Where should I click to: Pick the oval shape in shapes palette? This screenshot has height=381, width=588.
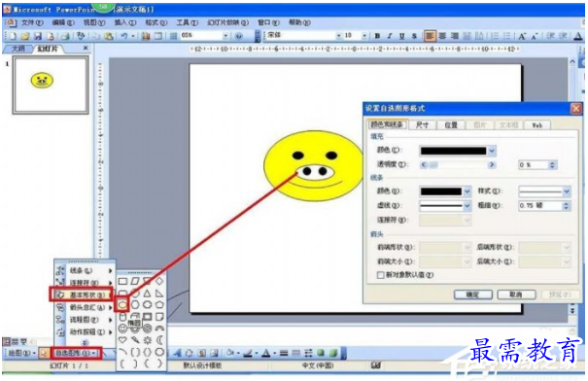122,305
